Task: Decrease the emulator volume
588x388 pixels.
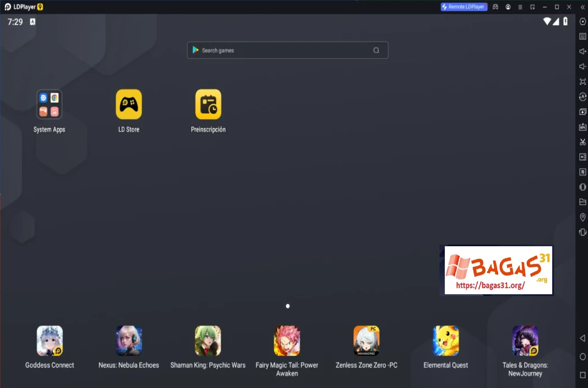Action: point(582,67)
